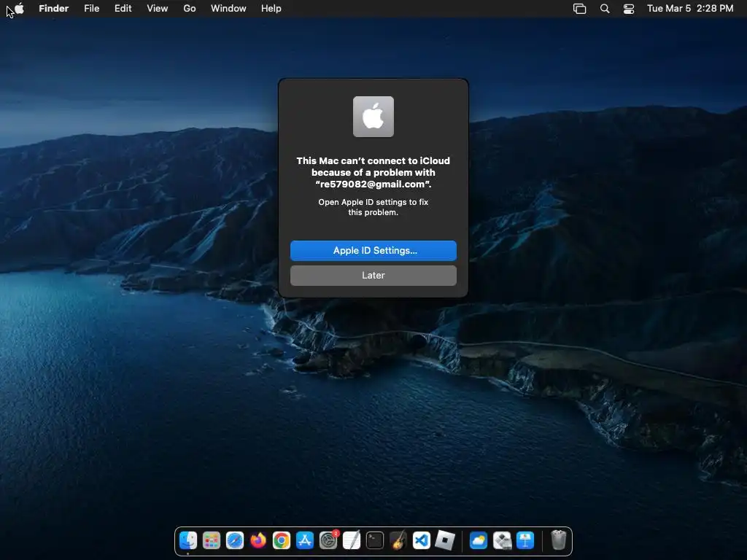Open the Go menu
747x560 pixels.
point(190,8)
